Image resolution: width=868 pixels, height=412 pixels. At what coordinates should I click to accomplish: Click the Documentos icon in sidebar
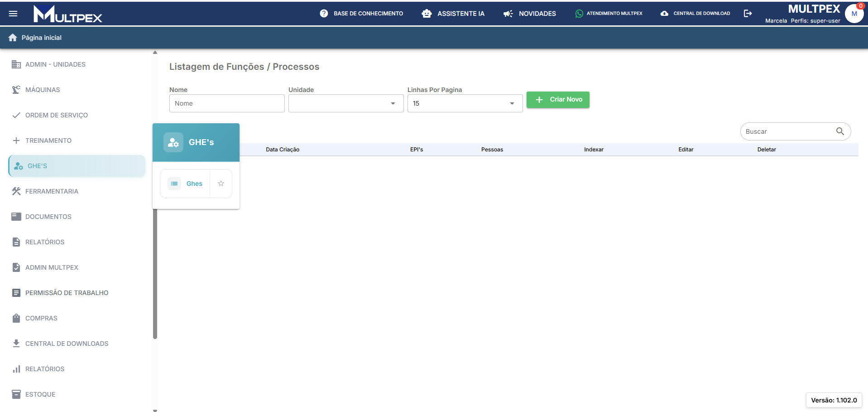(16, 217)
